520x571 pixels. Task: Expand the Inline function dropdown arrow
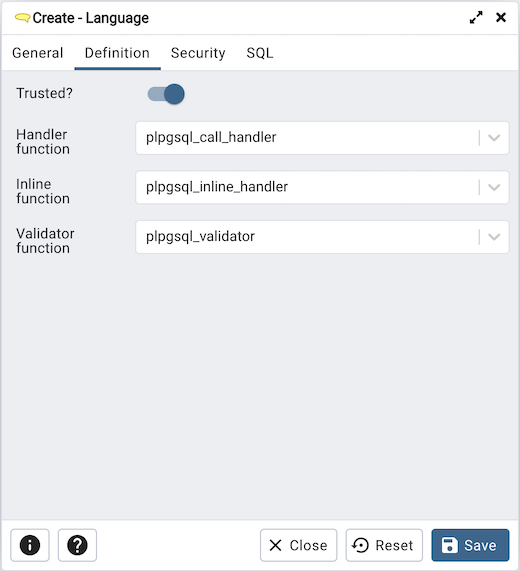click(494, 188)
